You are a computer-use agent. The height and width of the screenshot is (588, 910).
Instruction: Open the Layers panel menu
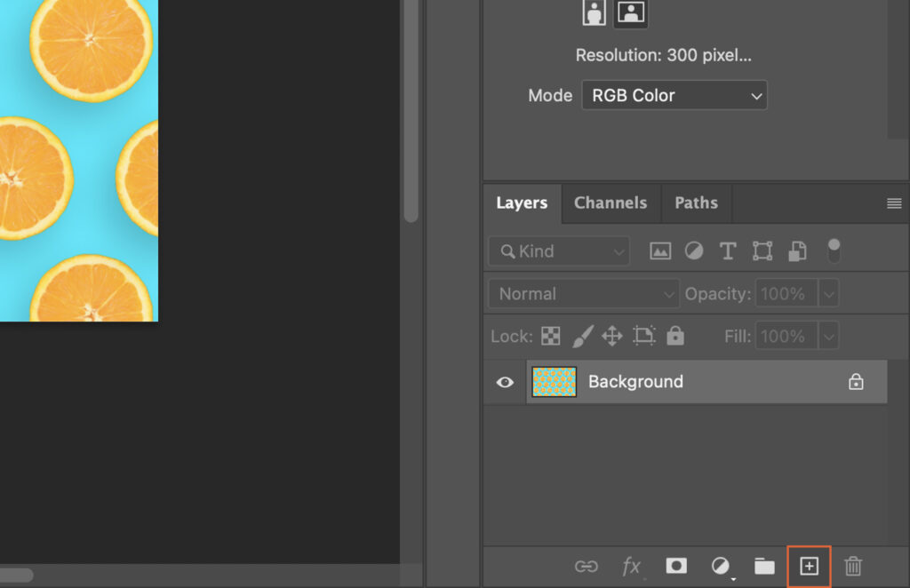pyautogui.click(x=892, y=203)
